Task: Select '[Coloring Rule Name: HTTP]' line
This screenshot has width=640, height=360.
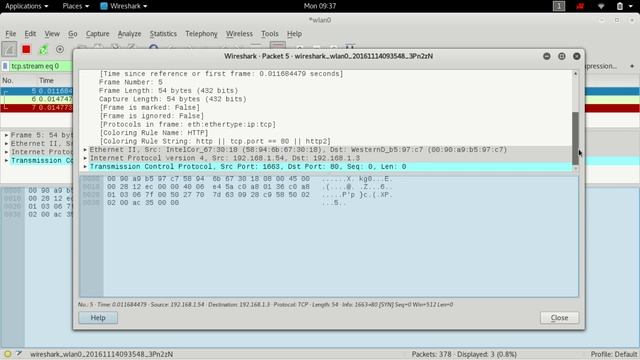Action: [153, 133]
